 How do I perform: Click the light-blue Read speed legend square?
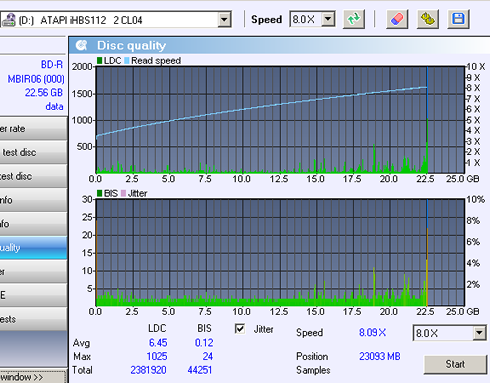[127, 61]
